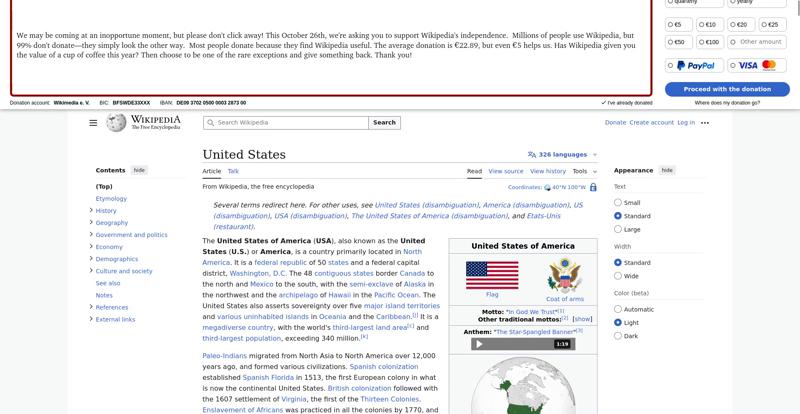Viewport: 800px width, 414px height.
Task: Select the Large text size option
Action: [x=618, y=229]
